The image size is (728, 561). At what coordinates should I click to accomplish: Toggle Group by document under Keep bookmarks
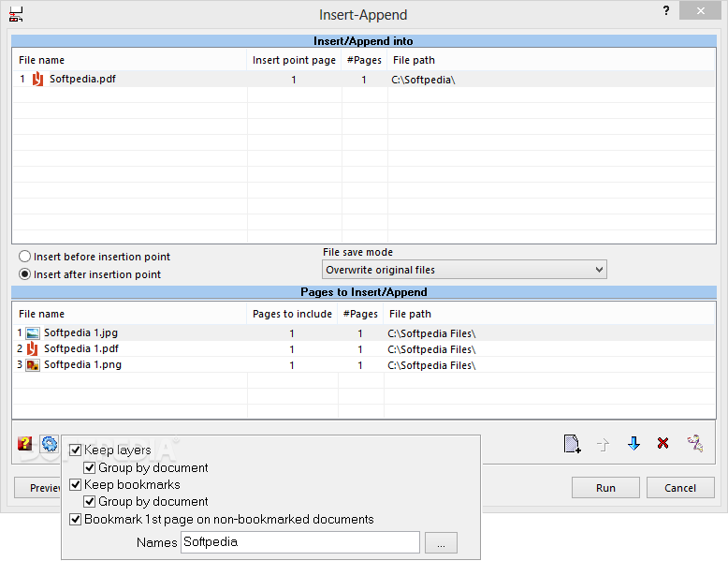pos(89,501)
